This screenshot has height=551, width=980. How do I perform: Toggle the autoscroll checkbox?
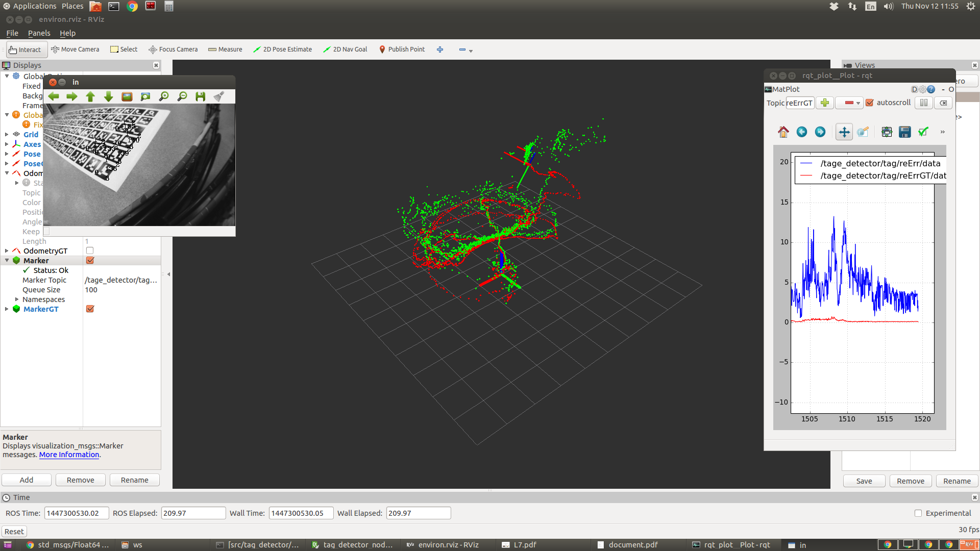(x=870, y=103)
